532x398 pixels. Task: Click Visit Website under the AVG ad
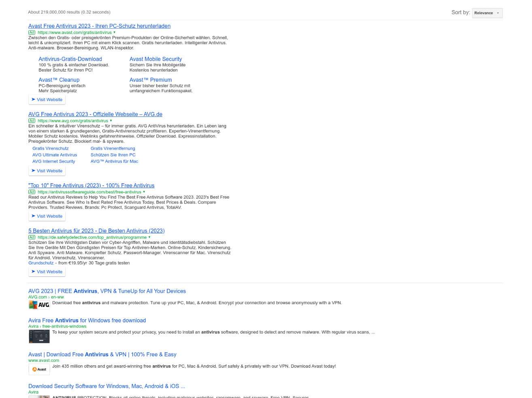click(47, 171)
